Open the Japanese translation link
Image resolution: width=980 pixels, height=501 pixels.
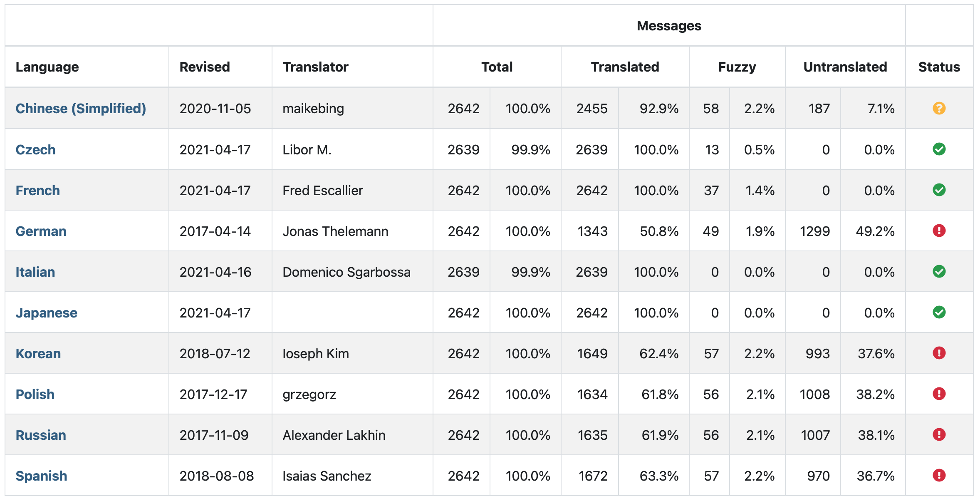click(46, 313)
